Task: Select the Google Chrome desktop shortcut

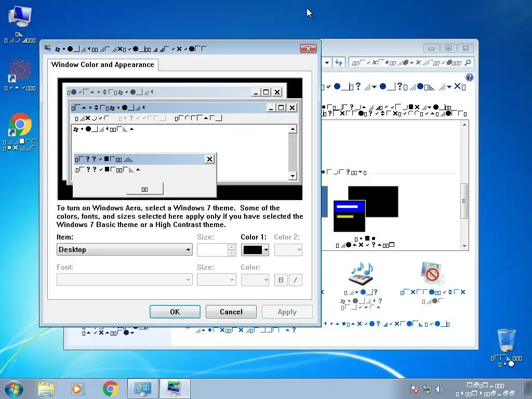Action: 20,131
